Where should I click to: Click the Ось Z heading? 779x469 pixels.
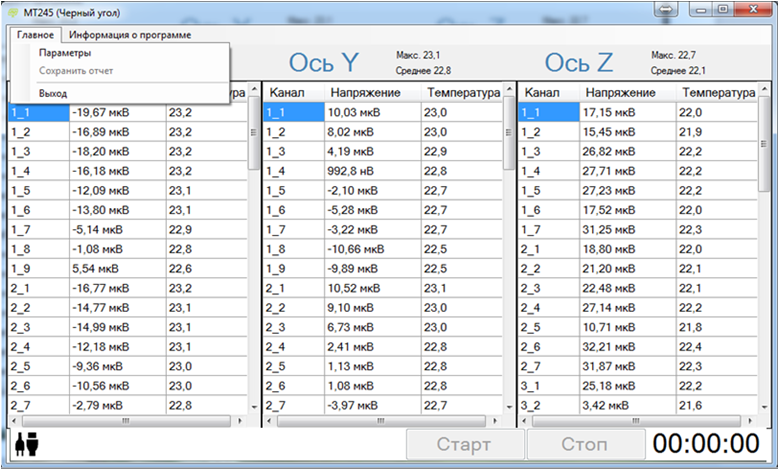tap(579, 63)
